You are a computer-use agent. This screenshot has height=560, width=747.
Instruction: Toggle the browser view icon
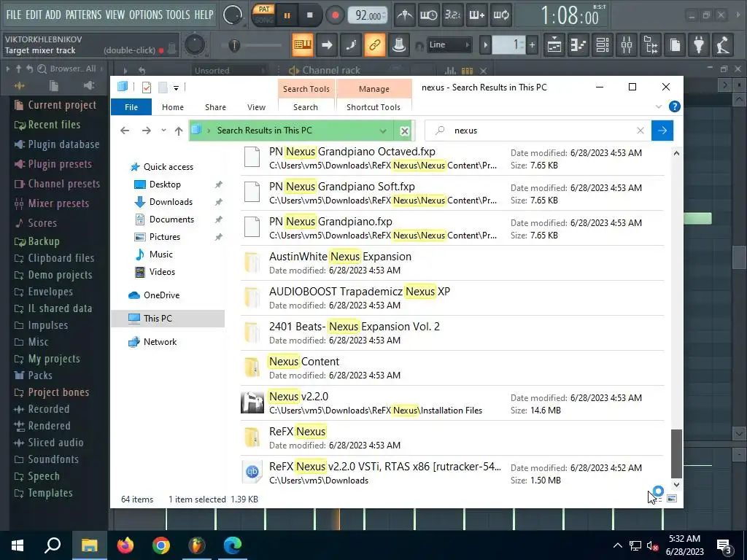coord(651,45)
